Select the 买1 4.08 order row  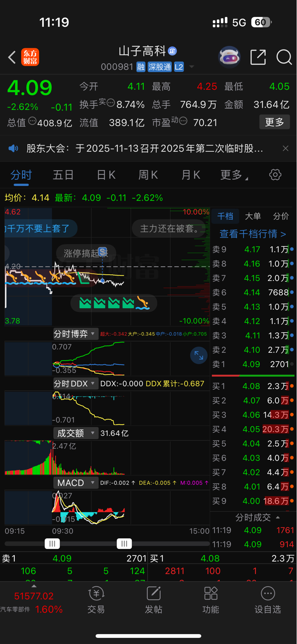tap(253, 386)
